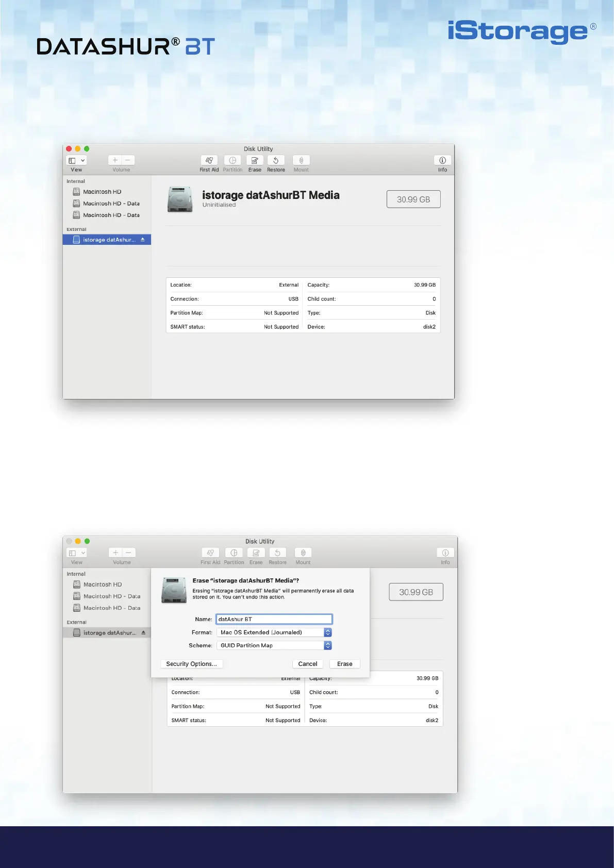The height and width of the screenshot is (868, 614).
Task: Click Security Options button in Erase dialog
Action: 192,664
